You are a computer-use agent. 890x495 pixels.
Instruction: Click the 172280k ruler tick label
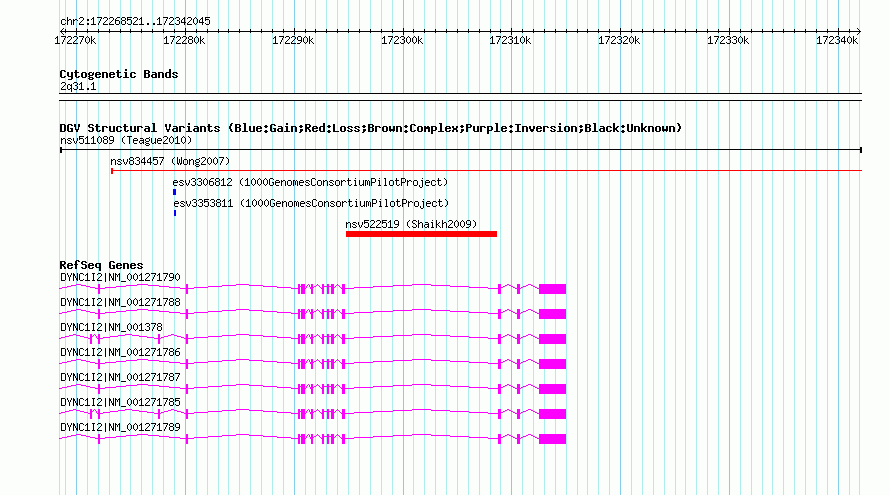click(184, 41)
